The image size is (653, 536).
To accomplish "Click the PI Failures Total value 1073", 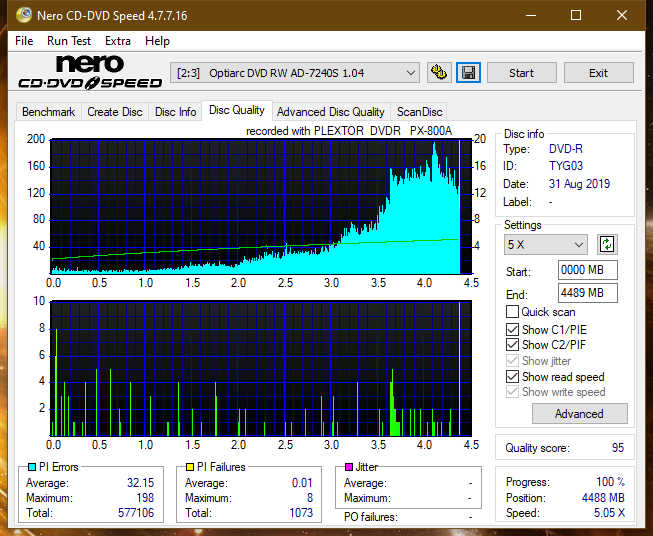I will coord(302,513).
